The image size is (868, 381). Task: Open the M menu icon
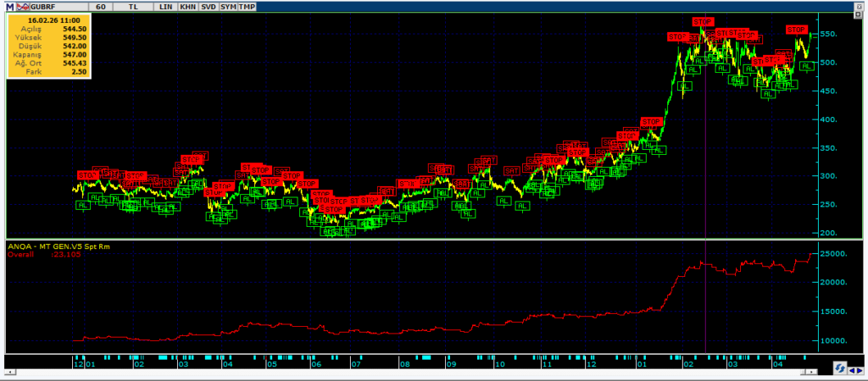coord(10,7)
